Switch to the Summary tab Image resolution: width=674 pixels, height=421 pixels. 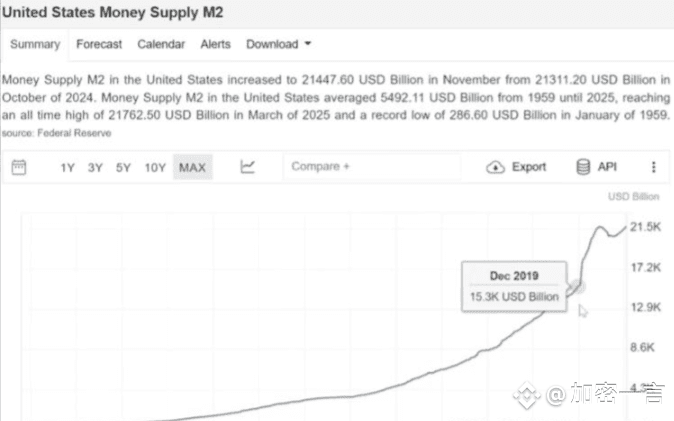click(35, 44)
